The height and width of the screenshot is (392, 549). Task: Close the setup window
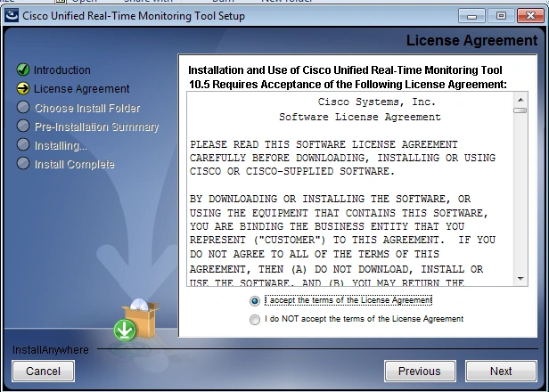click(530, 16)
